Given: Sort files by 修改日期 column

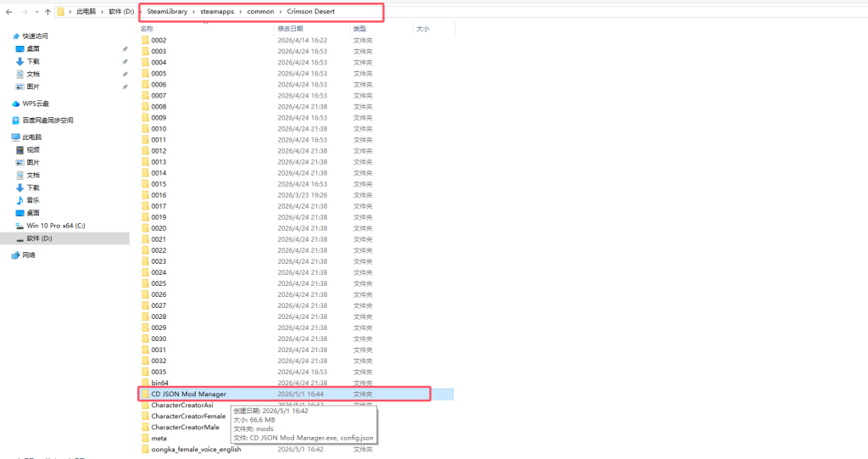Looking at the screenshot, I should (290, 29).
